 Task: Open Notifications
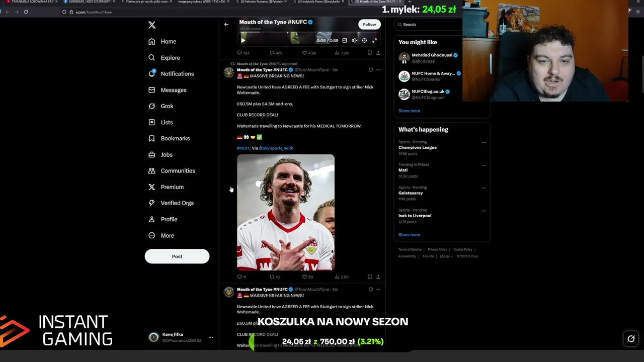(x=171, y=74)
